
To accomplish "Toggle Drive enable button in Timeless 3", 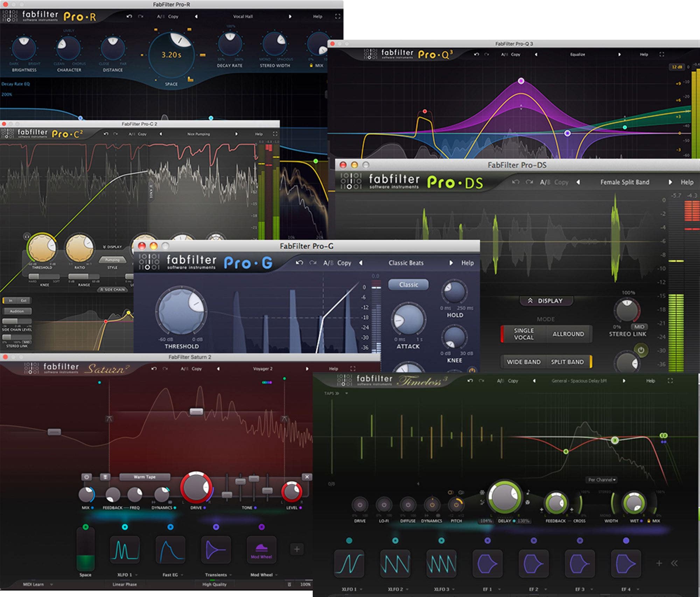I will 360,505.
